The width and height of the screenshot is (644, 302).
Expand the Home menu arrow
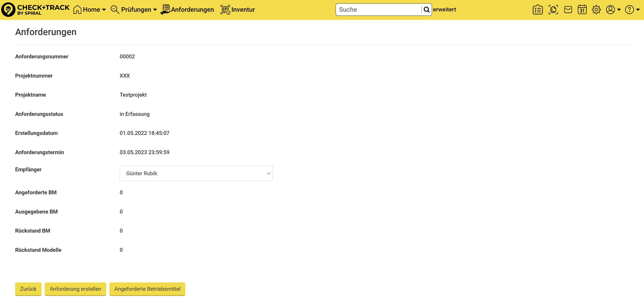click(x=104, y=10)
